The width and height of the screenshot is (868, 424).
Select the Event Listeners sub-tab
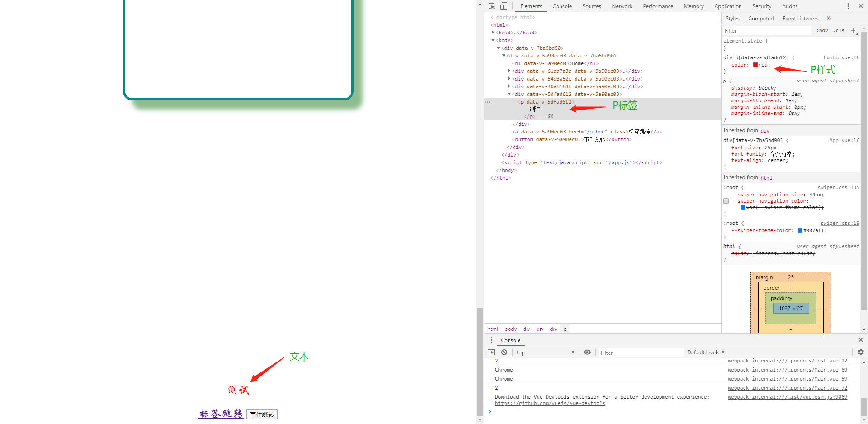point(800,19)
